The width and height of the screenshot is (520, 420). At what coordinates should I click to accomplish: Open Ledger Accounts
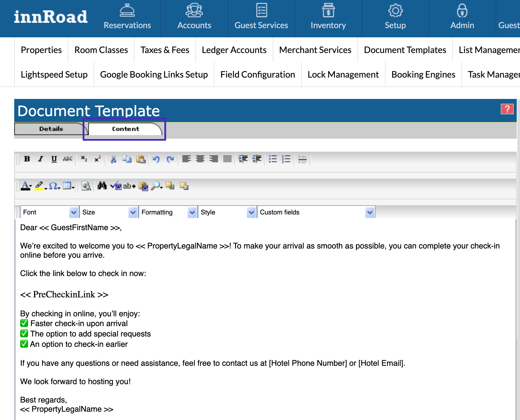pos(234,50)
